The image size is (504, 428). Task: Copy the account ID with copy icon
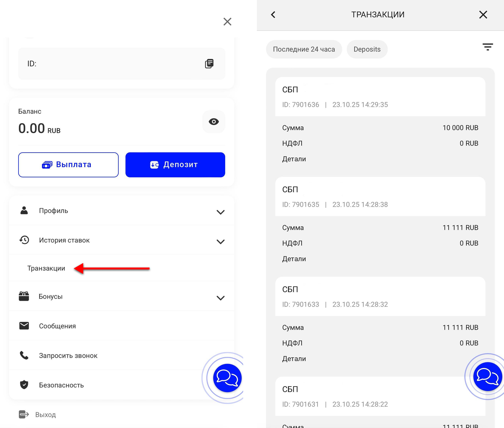coord(209,64)
